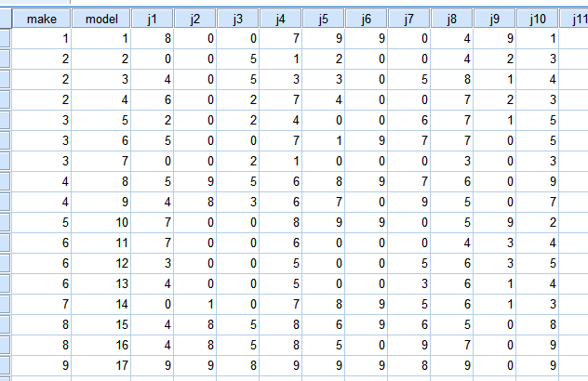Click the j7 cell for model 16
The image size is (588, 381).
[x=409, y=345]
